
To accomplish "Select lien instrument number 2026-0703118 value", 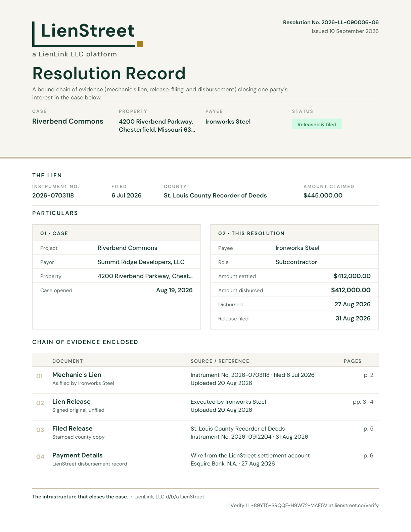I will (53, 195).
